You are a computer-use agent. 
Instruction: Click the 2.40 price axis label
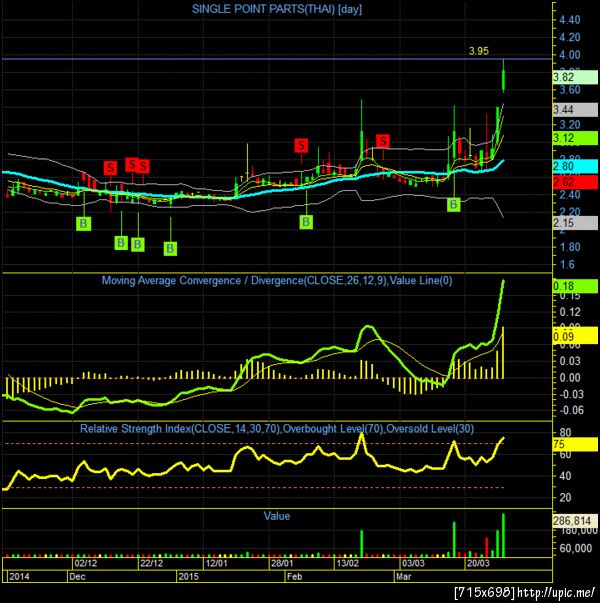point(570,195)
